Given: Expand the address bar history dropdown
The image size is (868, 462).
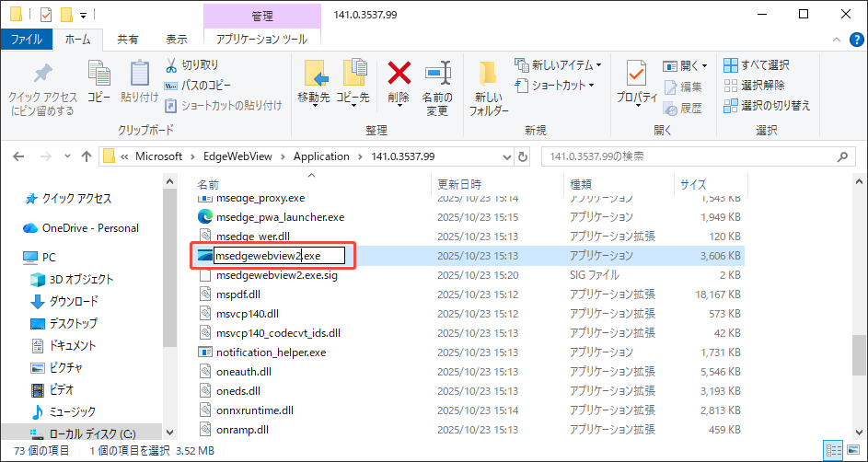Looking at the screenshot, I should [x=507, y=156].
